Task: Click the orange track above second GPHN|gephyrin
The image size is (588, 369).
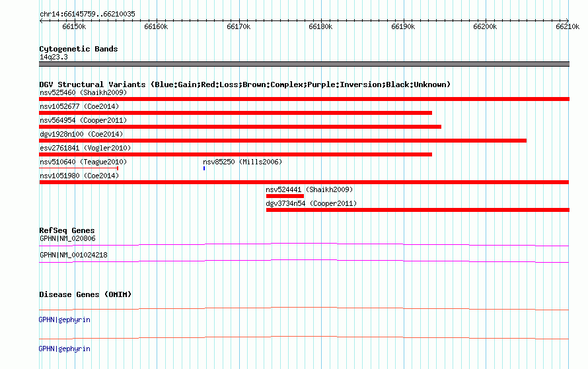Action: [x=304, y=337]
